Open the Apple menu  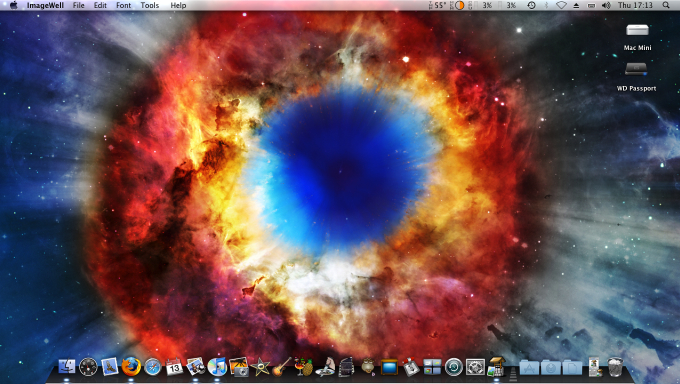pyautogui.click(x=13, y=5)
